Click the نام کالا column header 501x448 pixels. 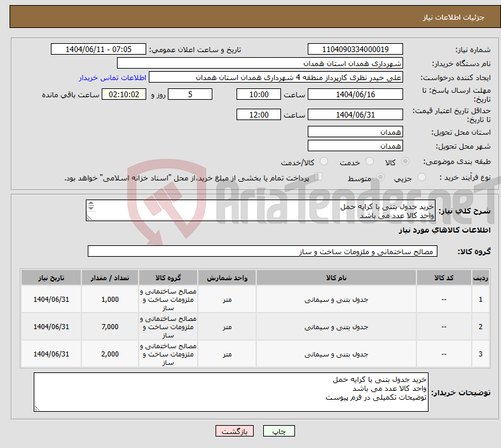336,278
